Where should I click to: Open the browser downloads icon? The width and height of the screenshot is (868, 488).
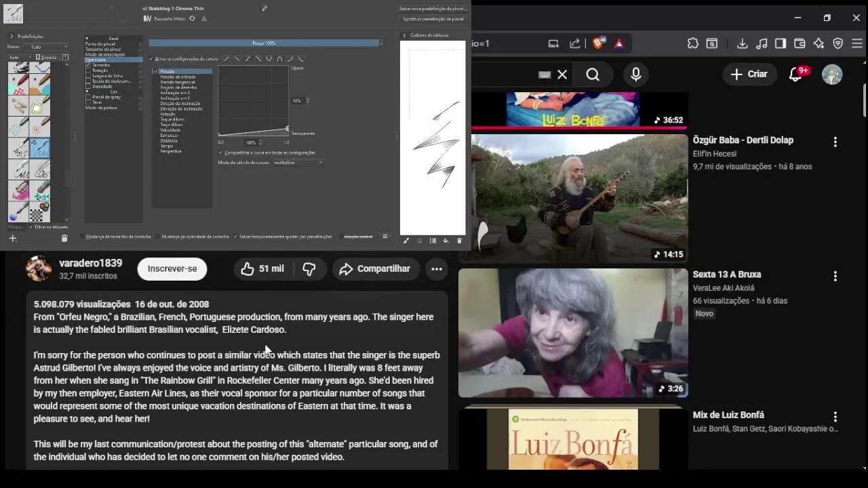tap(742, 43)
